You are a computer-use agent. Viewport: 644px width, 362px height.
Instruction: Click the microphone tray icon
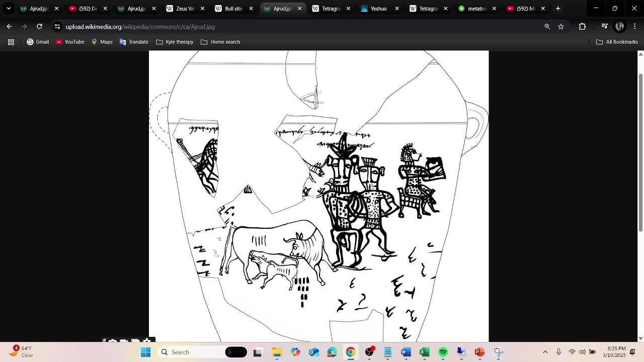click(558, 352)
